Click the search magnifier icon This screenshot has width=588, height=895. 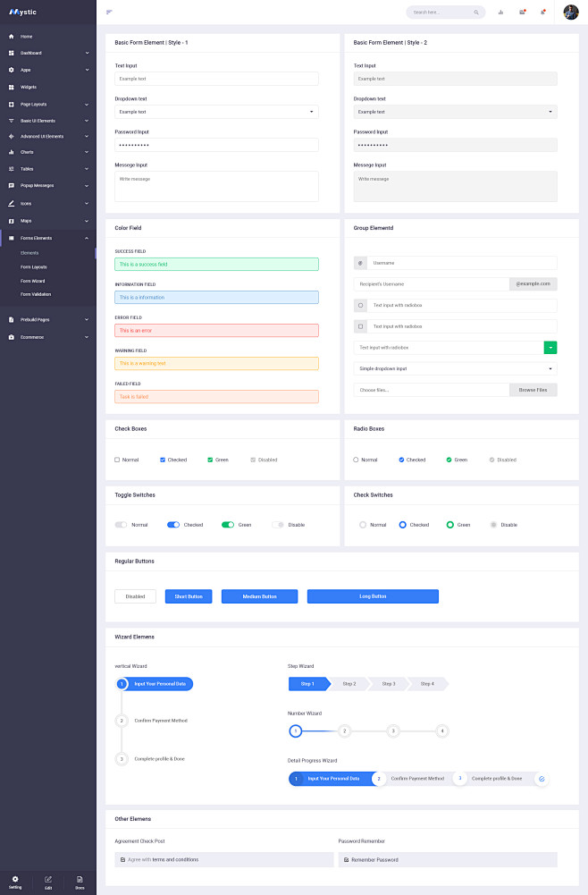pos(475,13)
